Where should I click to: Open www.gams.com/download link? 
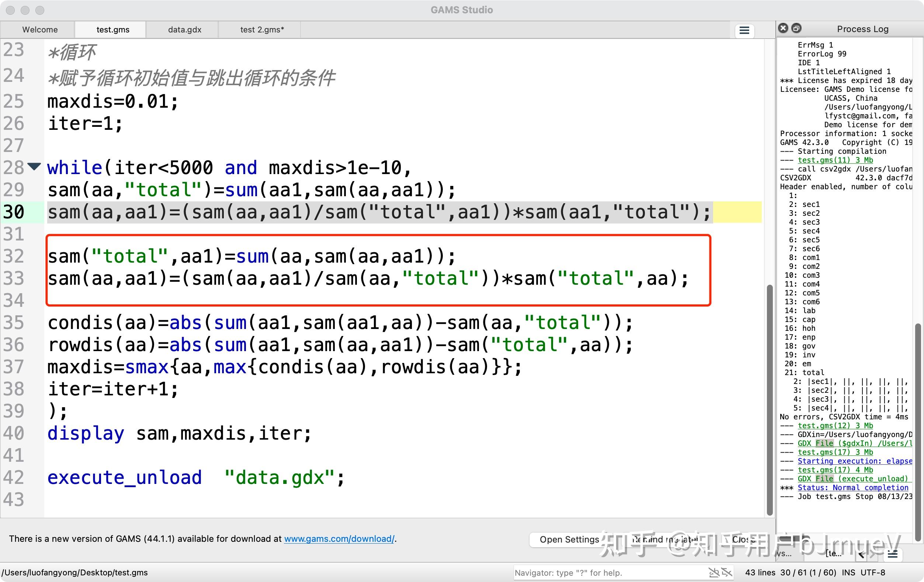339,538
